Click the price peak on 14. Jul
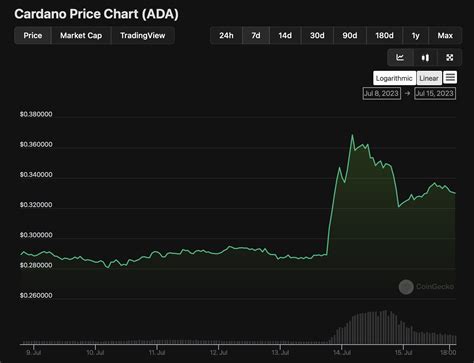 (x=352, y=135)
